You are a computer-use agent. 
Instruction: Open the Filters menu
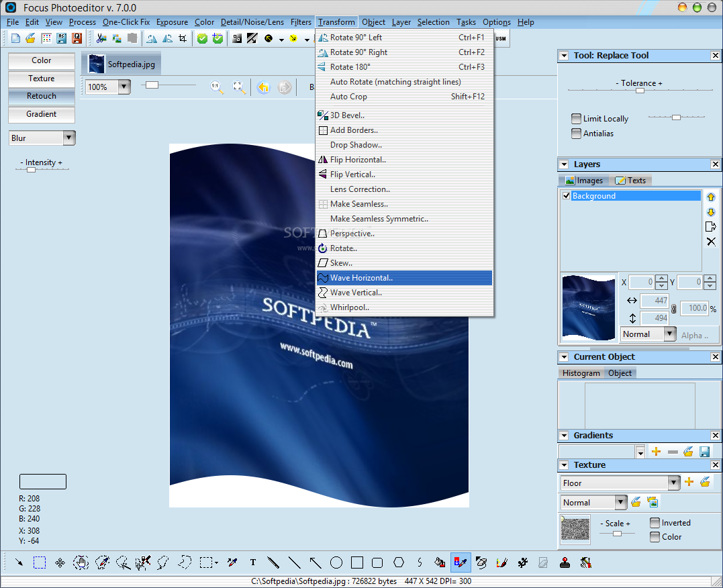(x=301, y=22)
